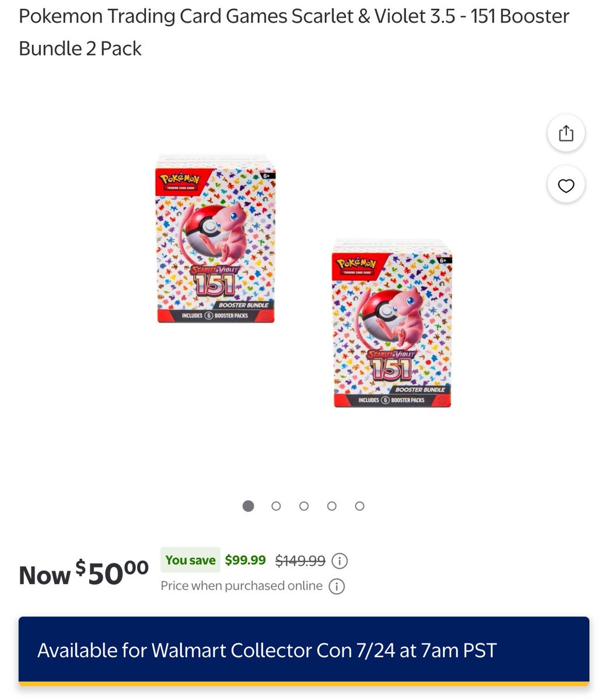Image resolution: width=608 pixels, height=700 pixels.
Task: Tap the crossed-out $149.99 price
Action: [x=300, y=561]
